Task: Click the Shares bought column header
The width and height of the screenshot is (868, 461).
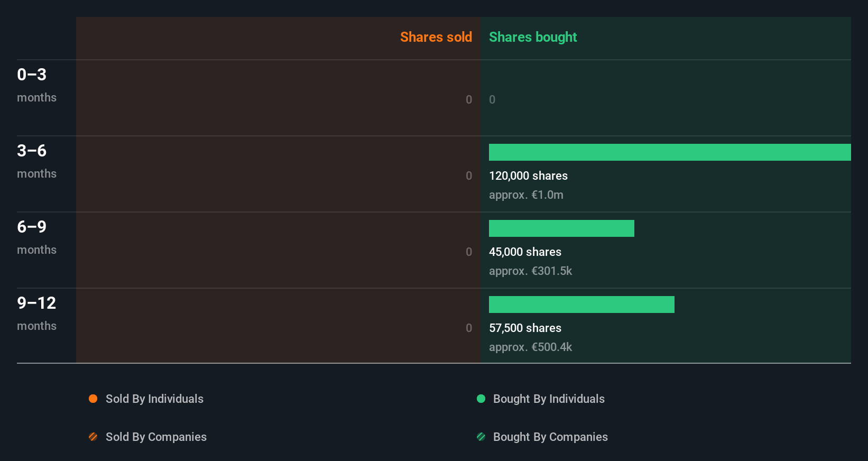Action: click(x=533, y=37)
